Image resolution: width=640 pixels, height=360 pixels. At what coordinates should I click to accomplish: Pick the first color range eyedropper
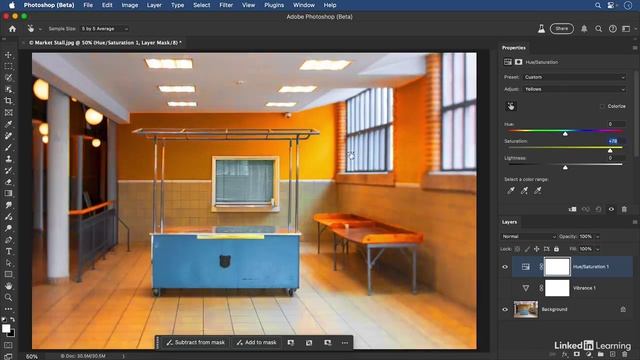pyautogui.click(x=511, y=191)
